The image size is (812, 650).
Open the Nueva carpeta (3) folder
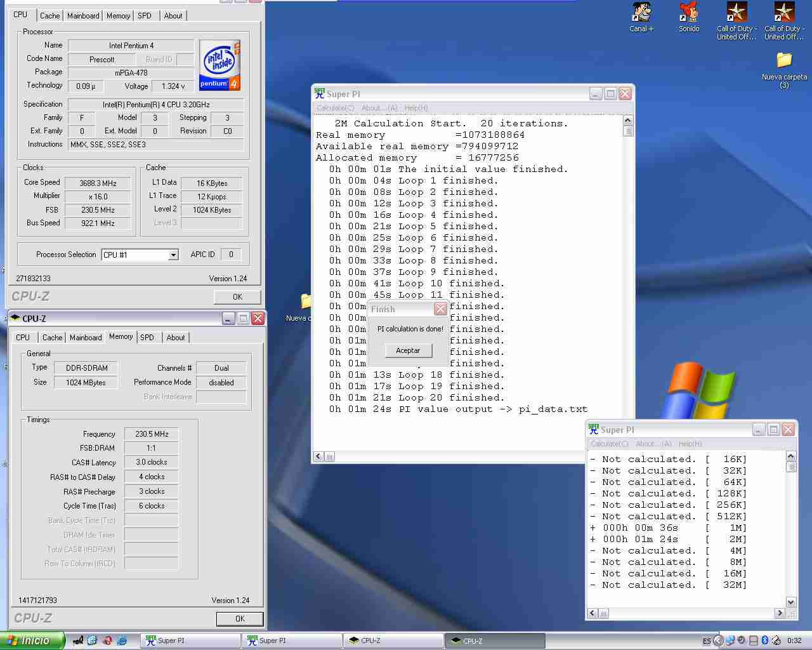(784, 61)
